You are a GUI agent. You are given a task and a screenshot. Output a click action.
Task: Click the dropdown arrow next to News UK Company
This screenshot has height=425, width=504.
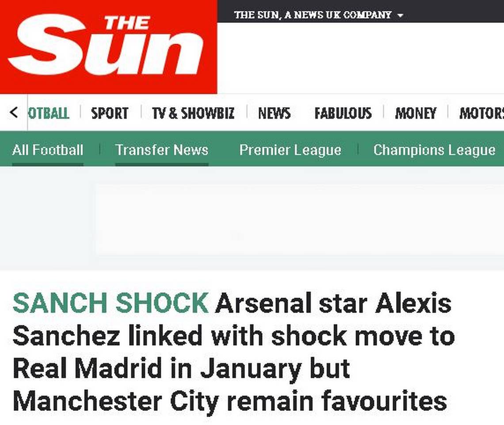click(x=400, y=15)
